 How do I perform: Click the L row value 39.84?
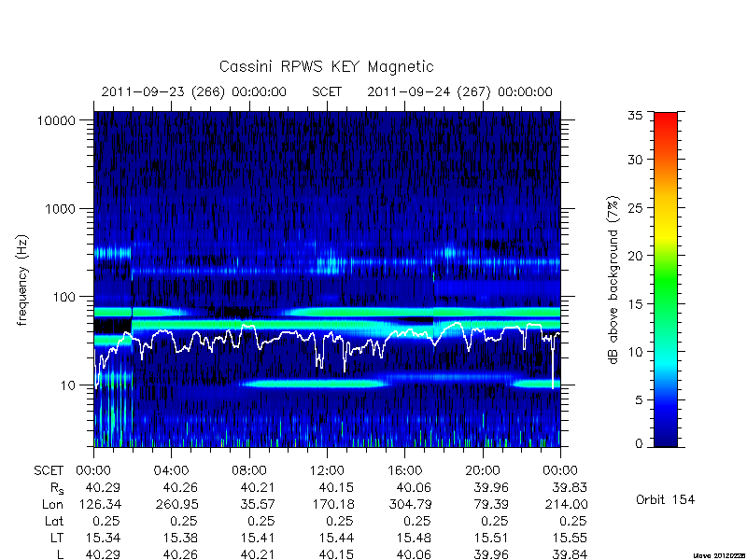point(570,554)
